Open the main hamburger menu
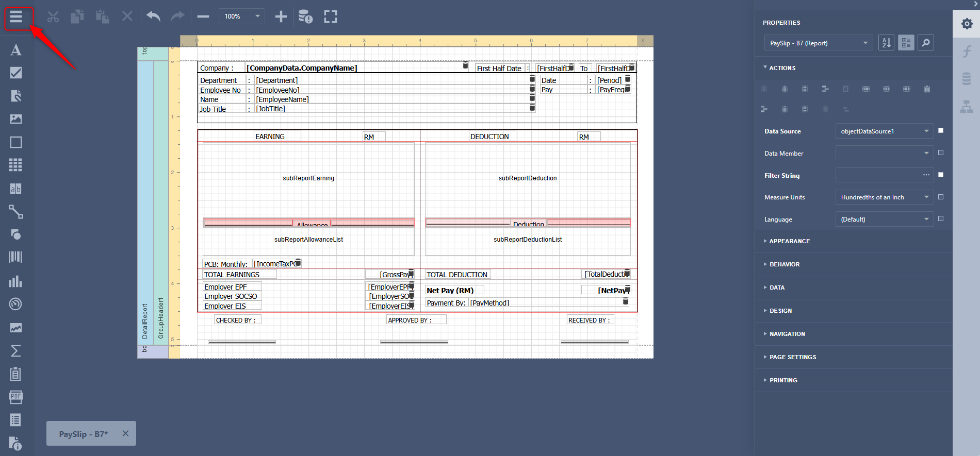This screenshot has width=980, height=456. coord(16,16)
